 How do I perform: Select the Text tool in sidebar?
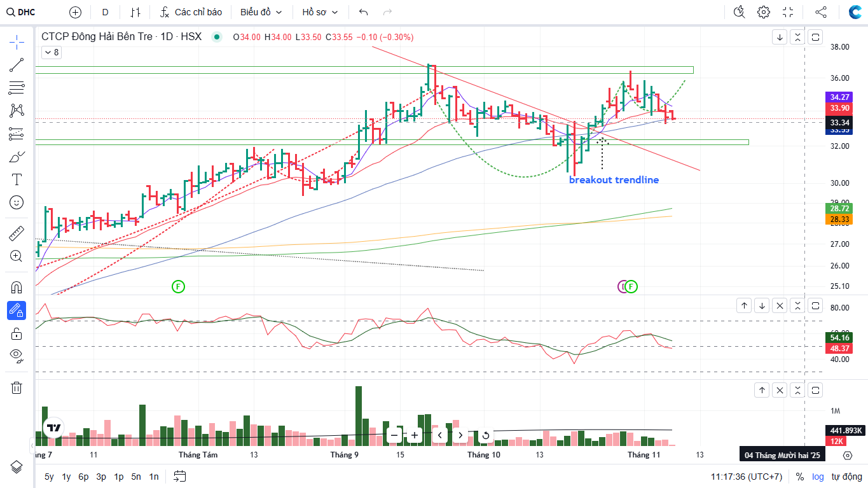point(17,179)
